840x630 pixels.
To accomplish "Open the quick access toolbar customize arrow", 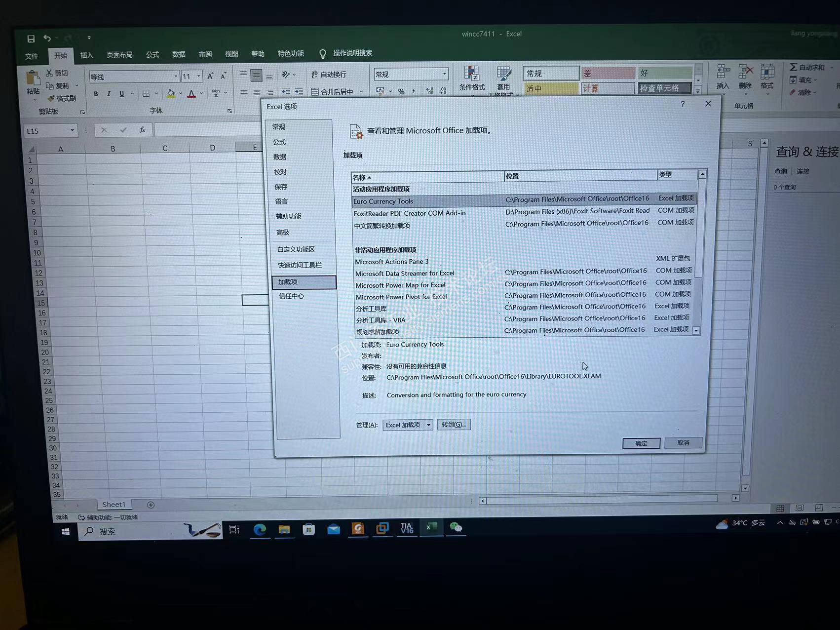I will 89,38.
